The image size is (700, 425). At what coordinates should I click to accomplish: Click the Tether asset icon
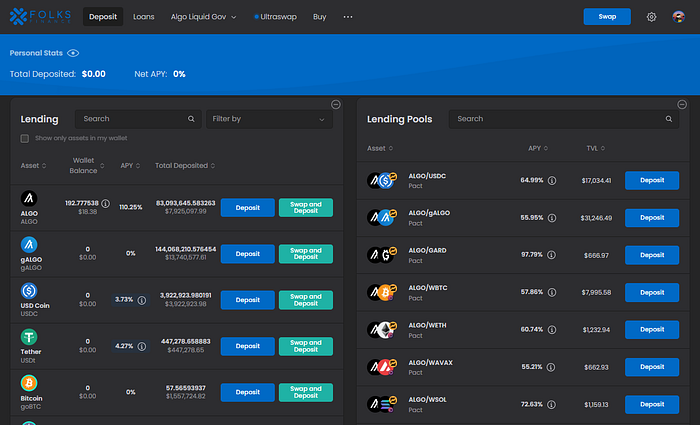click(x=29, y=337)
